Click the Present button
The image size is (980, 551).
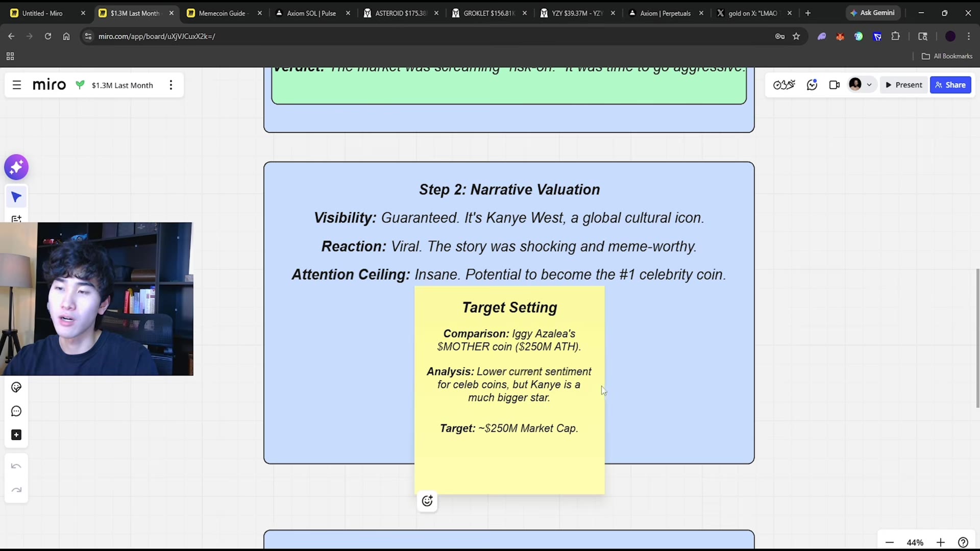[904, 85]
